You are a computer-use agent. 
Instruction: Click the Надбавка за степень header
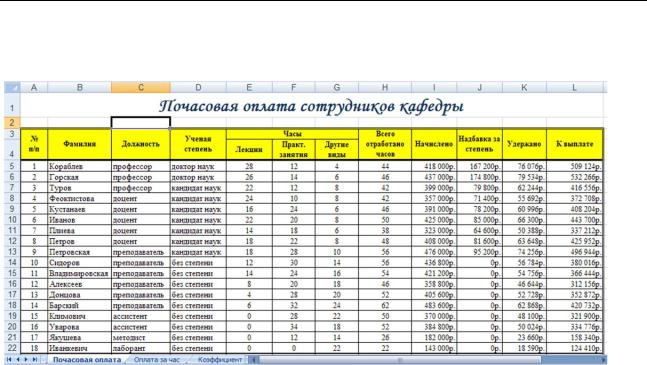point(479,144)
